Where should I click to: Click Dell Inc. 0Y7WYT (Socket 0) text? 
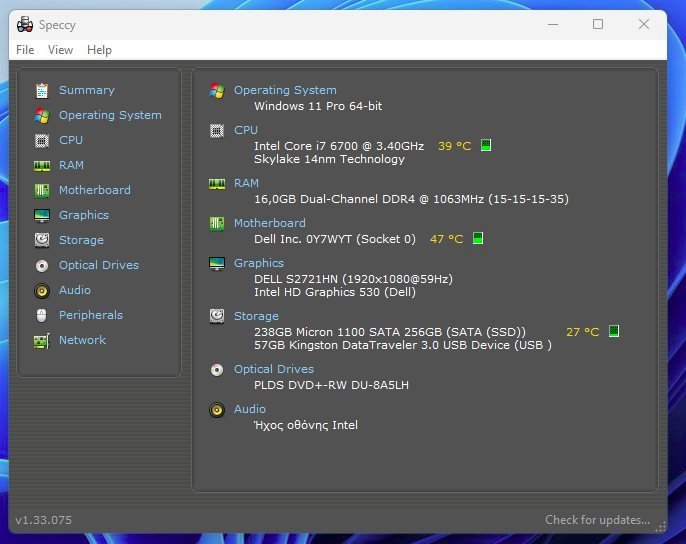click(335, 239)
